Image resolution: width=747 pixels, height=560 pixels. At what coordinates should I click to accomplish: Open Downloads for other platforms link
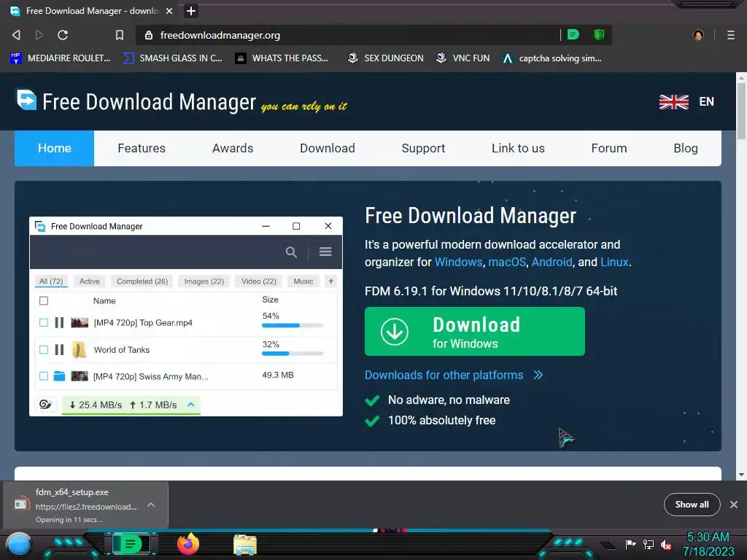click(x=454, y=375)
